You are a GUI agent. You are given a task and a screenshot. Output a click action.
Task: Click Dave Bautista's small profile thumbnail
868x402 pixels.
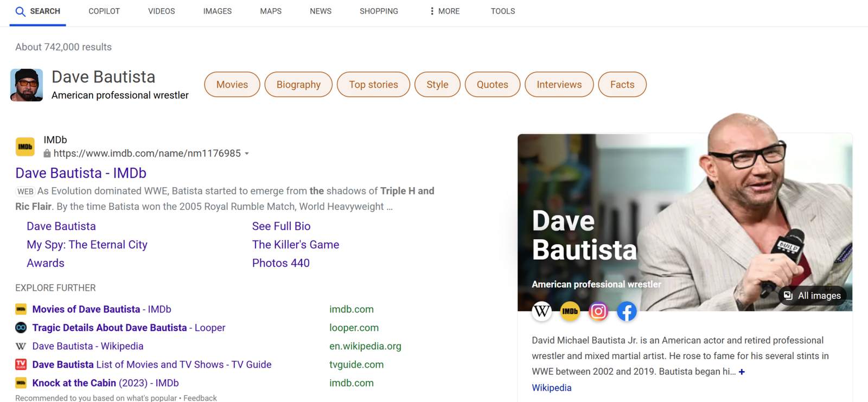click(27, 85)
